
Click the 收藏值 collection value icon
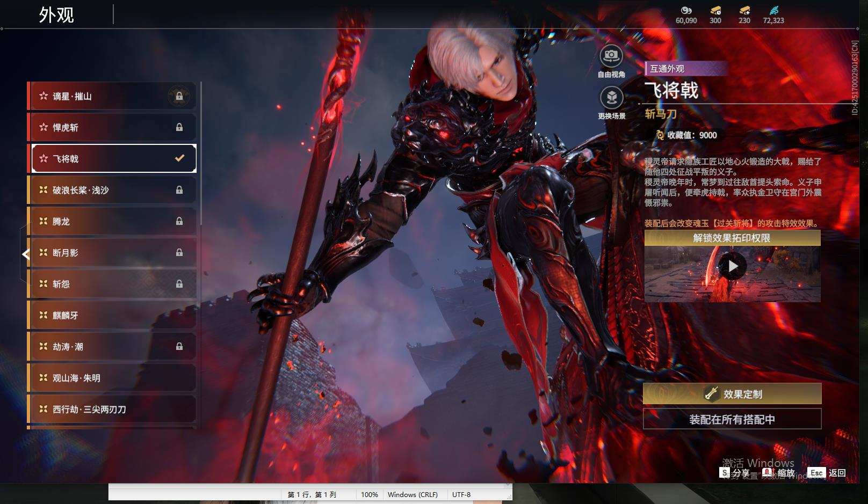[660, 135]
